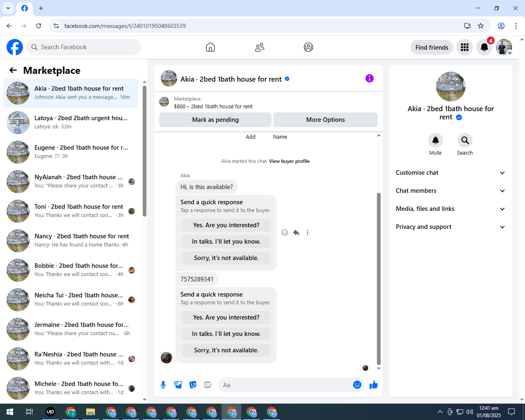Click the Mark as pending button
The height and width of the screenshot is (420, 525).
215,120
